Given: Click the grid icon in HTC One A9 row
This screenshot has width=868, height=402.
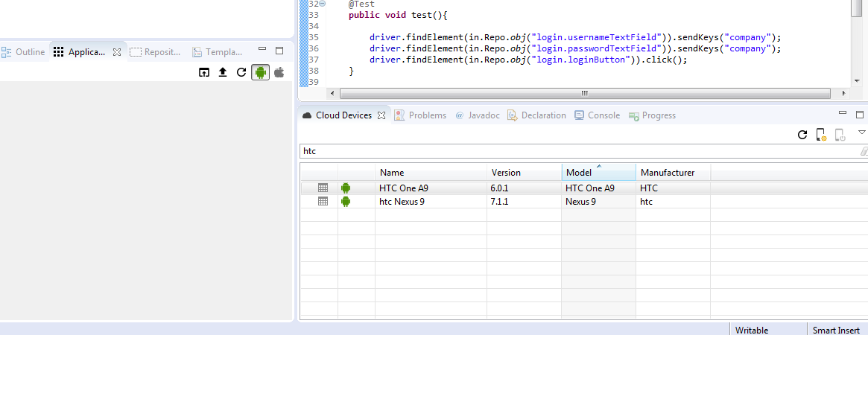Looking at the screenshot, I should (323, 188).
